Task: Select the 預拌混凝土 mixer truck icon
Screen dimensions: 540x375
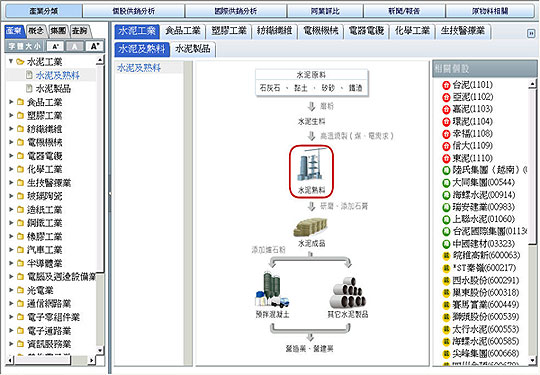Action: point(272,289)
